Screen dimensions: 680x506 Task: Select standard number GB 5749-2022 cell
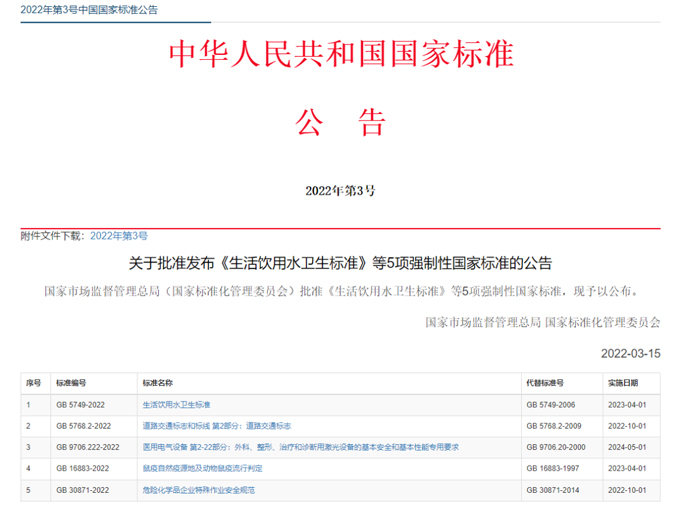pos(81,404)
